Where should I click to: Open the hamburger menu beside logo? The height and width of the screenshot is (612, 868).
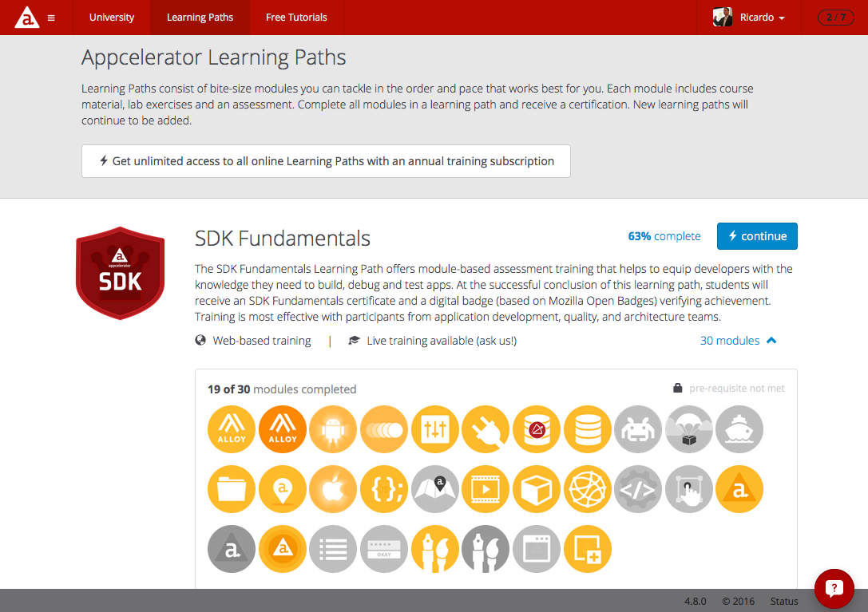click(x=51, y=18)
